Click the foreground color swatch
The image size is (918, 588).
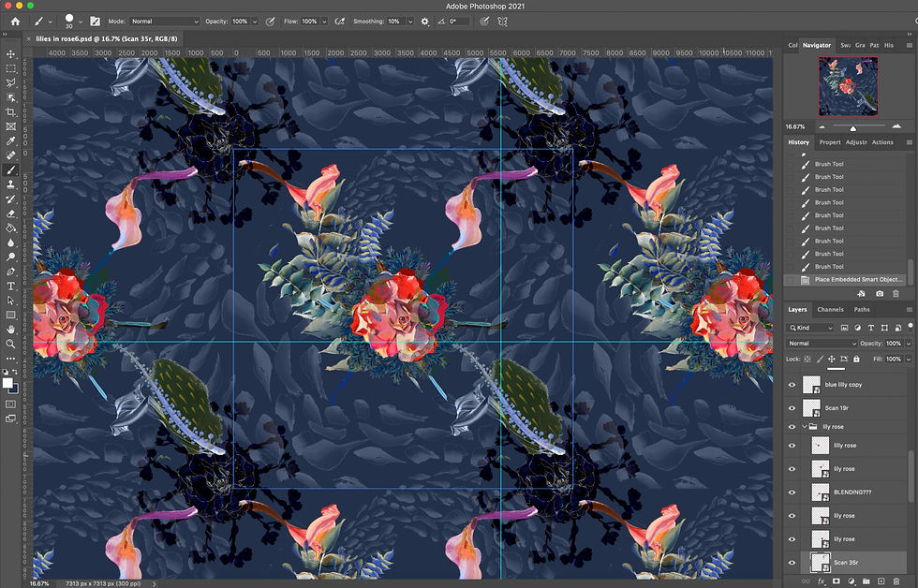coord(7,383)
